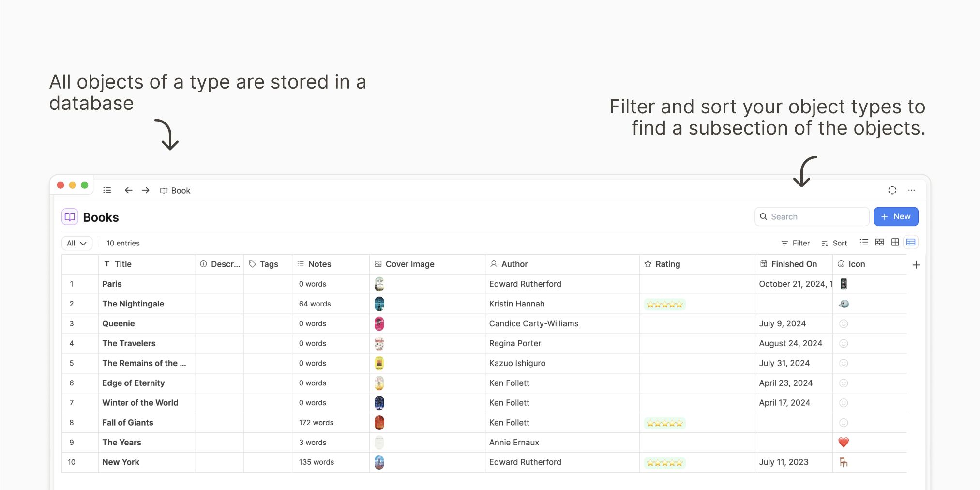Switch to gallery view layout

(x=879, y=242)
